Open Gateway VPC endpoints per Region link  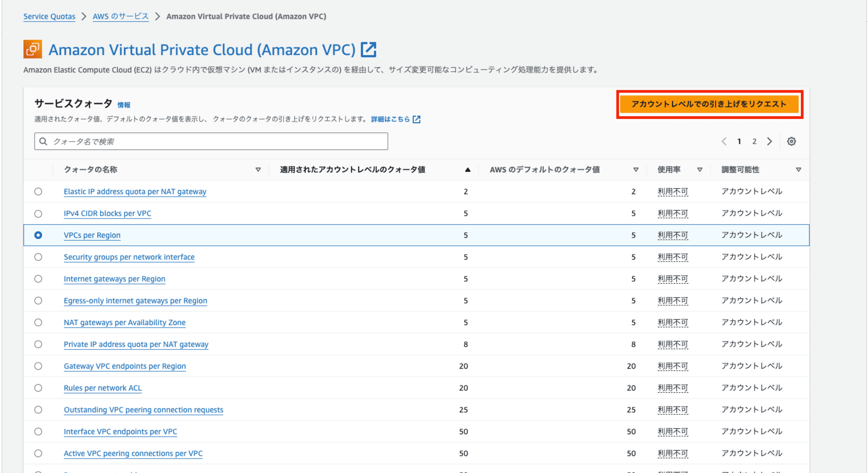pos(125,366)
